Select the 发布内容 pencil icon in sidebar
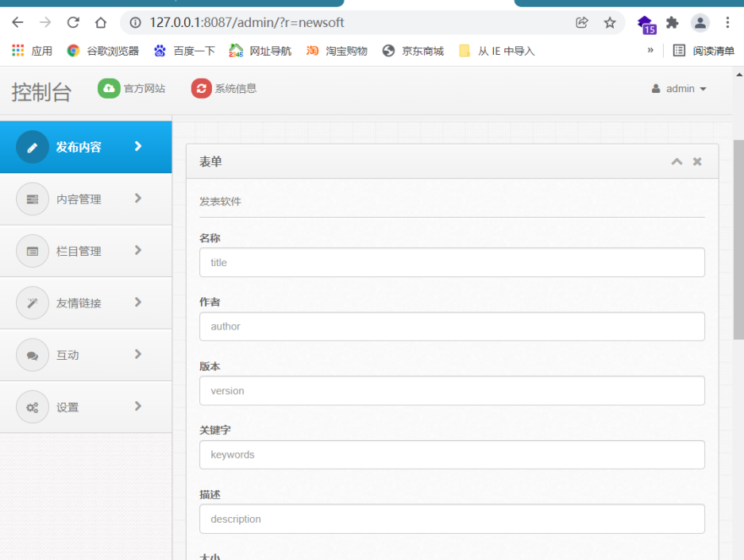 [x=32, y=146]
